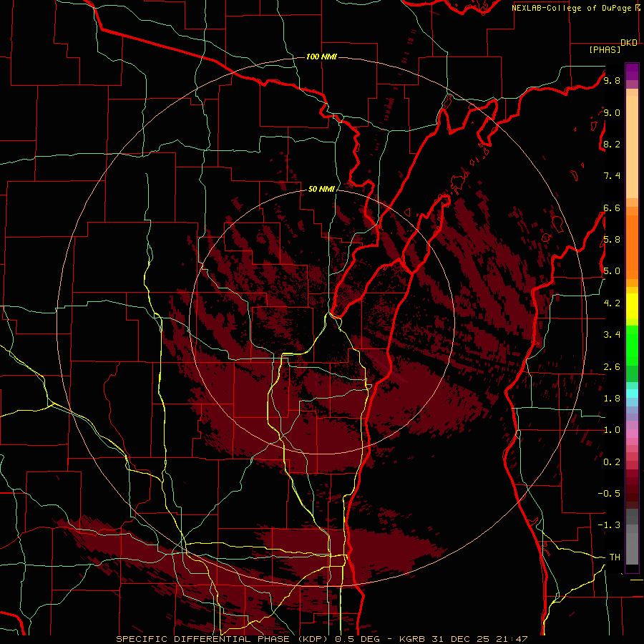Image resolution: width=644 pixels, height=644 pixels.
Task: Click the -1.3 value on the color scale
Action: tap(609, 525)
